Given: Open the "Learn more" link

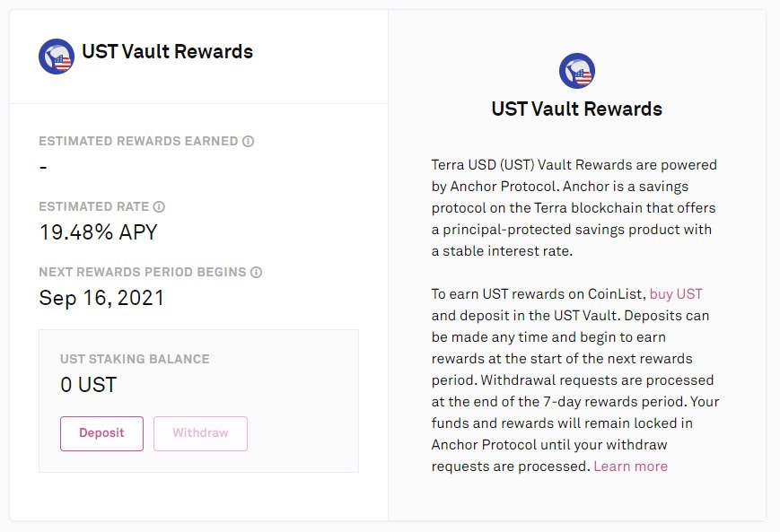Looking at the screenshot, I should click(x=630, y=466).
